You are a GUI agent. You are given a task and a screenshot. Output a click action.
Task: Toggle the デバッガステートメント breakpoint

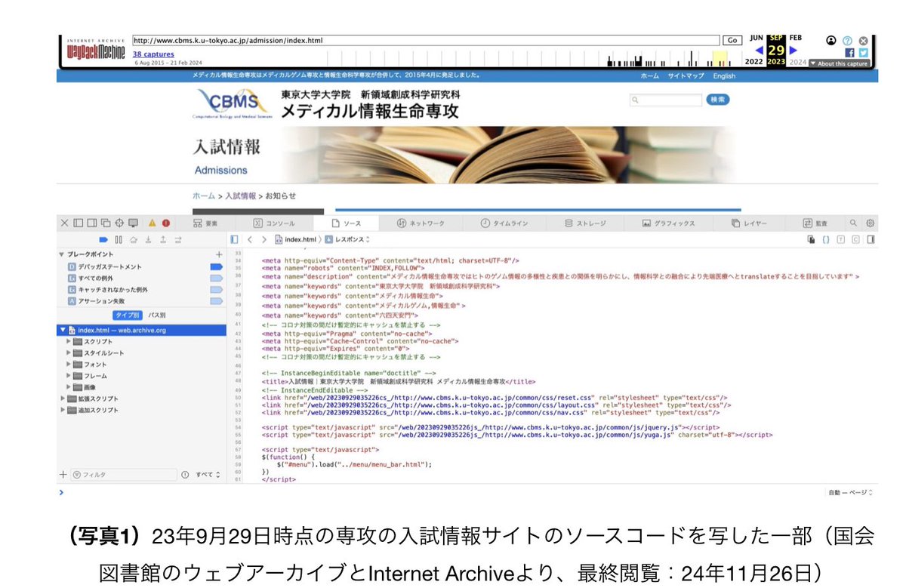click(x=216, y=266)
